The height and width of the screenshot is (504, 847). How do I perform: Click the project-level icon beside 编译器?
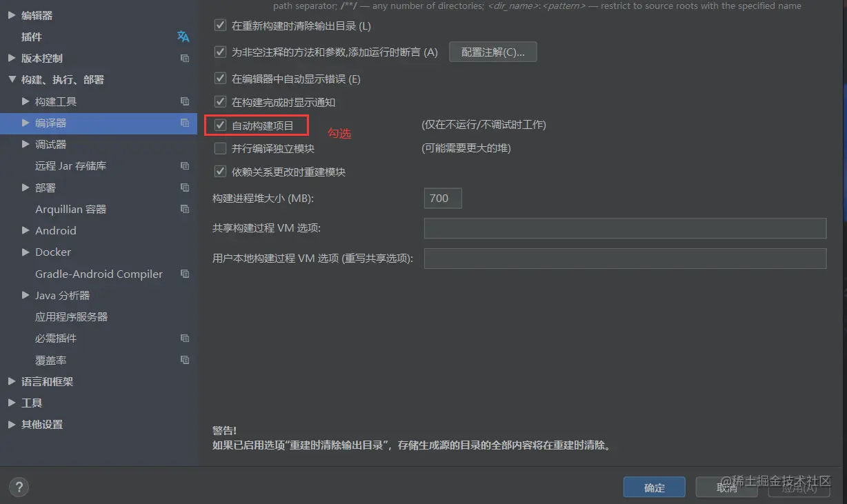185,123
